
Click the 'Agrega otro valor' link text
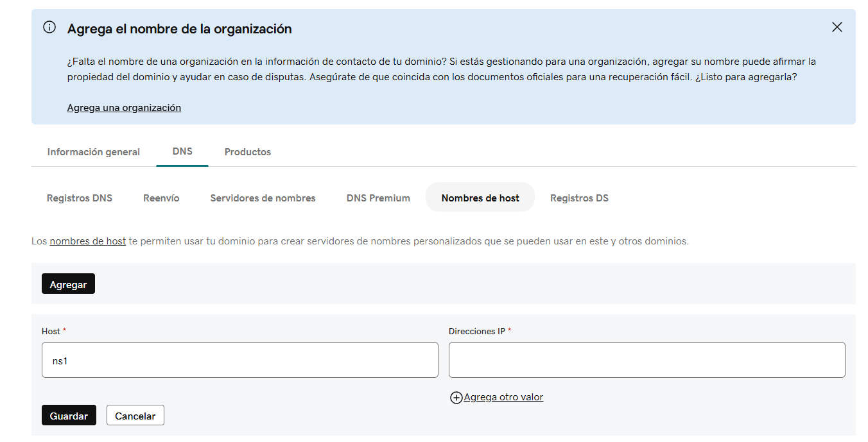pyautogui.click(x=503, y=397)
